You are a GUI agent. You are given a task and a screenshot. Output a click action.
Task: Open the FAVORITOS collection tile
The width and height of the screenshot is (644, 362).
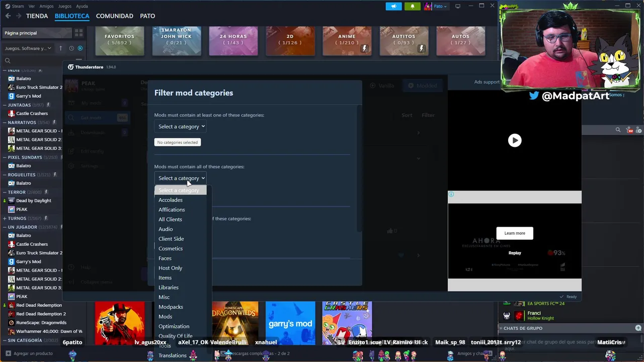[119, 41]
